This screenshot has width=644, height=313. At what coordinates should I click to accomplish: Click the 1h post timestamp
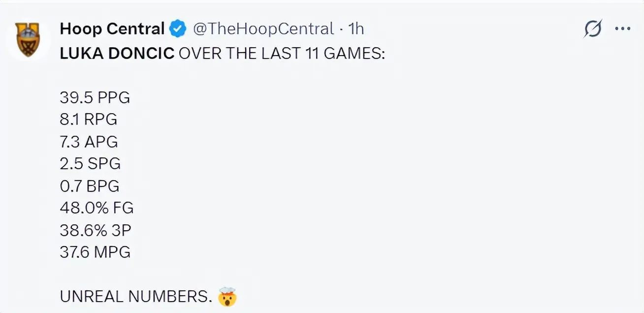pyautogui.click(x=356, y=29)
